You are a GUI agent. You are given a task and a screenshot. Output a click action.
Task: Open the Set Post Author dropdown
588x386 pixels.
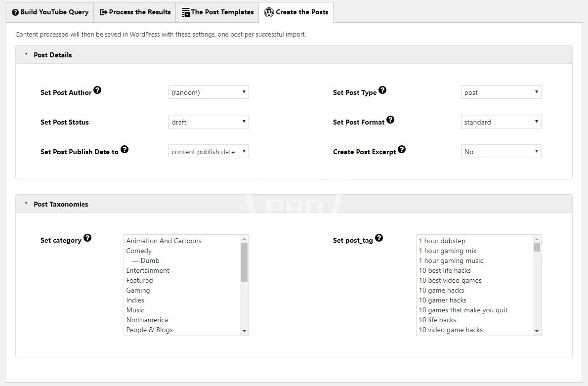click(208, 92)
